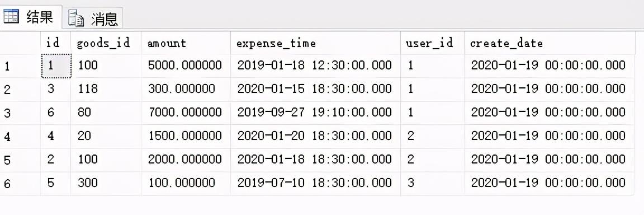
Task: Switch to the 消息 tab
Action: click(x=93, y=18)
